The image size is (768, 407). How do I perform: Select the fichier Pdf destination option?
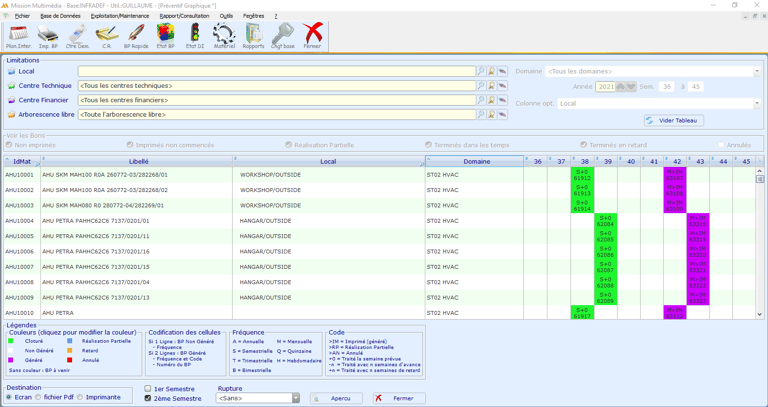(x=39, y=398)
